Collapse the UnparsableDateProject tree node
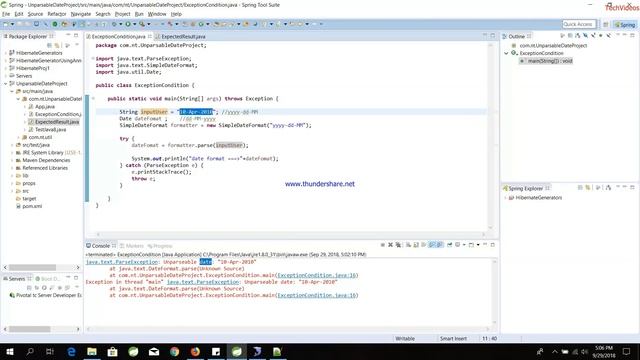Viewport: 640px width, 360px height. [x=6, y=83]
